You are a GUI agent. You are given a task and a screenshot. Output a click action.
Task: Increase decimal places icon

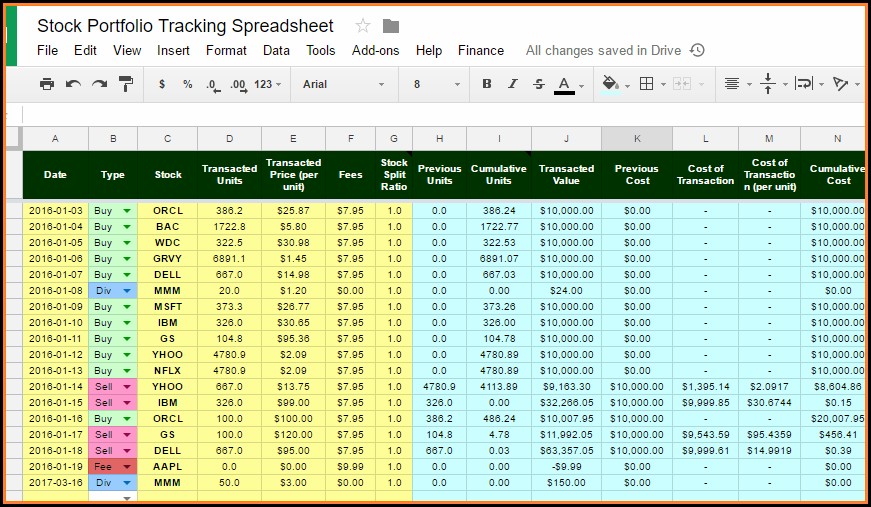[239, 85]
